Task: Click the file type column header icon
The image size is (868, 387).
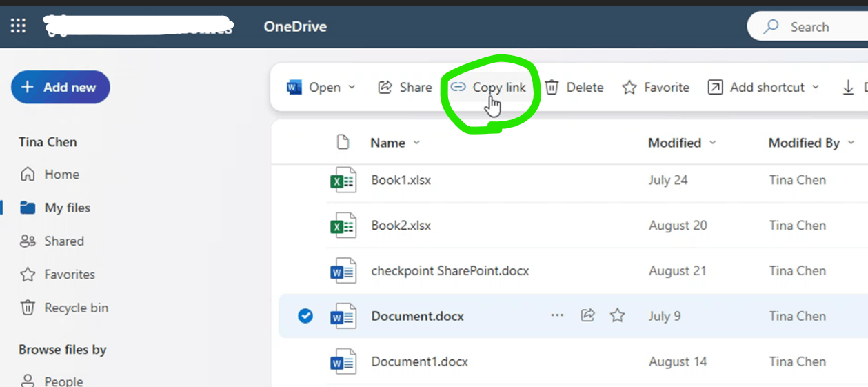Action: (343, 143)
